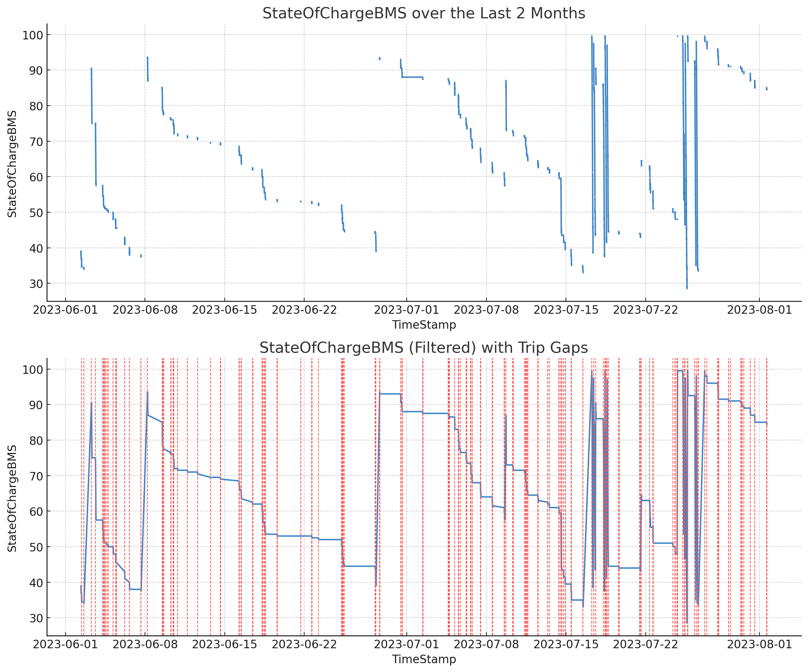Pick "2023-07-22" date tick on the filtered chart
This screenshot has height=672, width=808.
646,644
